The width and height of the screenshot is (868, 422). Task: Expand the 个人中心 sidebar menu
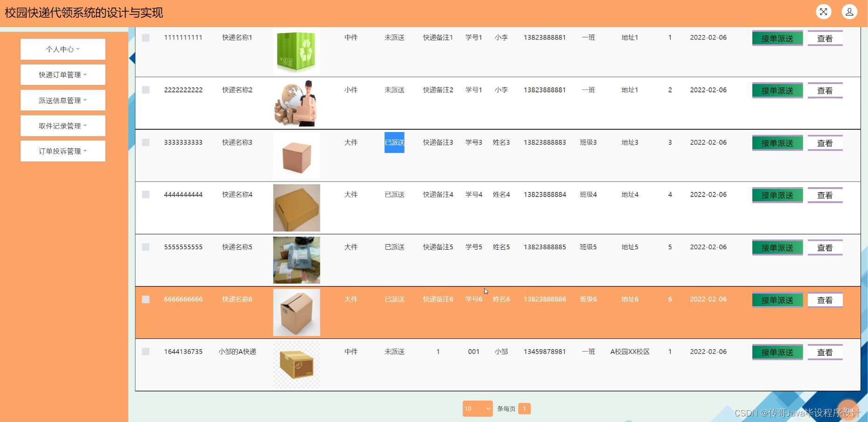[62, 49]
